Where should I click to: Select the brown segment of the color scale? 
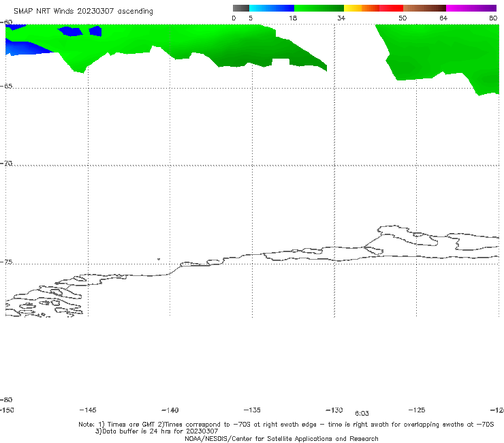pos(424,8)
